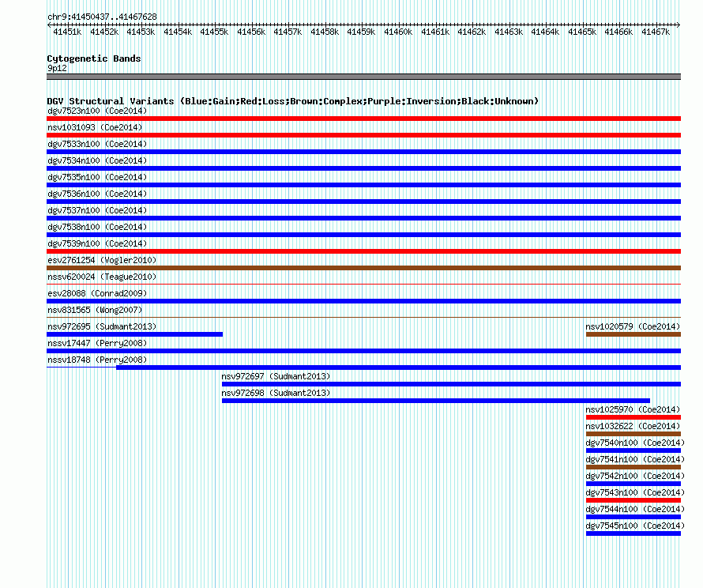The width and height of the screenshot is (703, 588).
Task: Click the short blue bar under nsv972695
Action: point(134,334)
